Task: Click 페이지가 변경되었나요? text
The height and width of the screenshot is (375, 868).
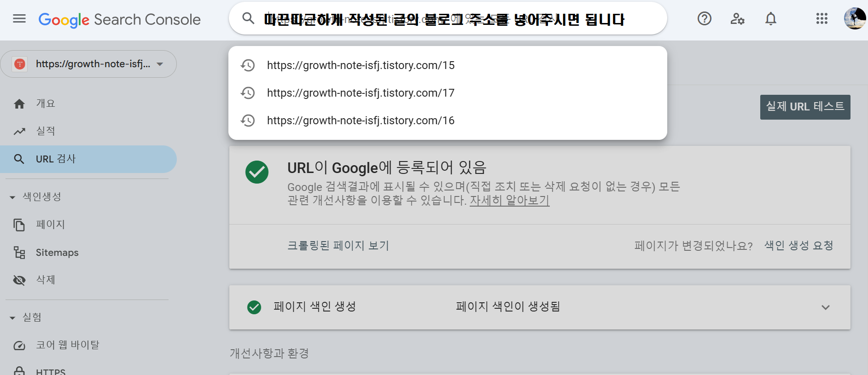Action: click(x=693, y=246)
